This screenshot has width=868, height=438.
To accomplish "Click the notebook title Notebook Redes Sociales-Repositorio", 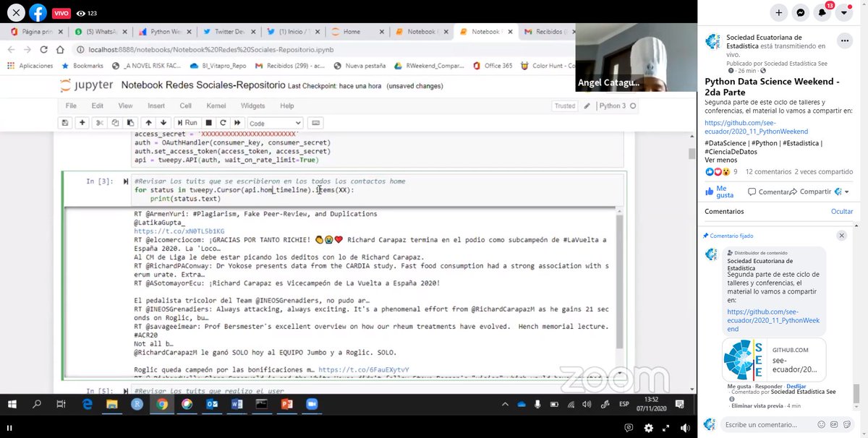I will [203, 85].
